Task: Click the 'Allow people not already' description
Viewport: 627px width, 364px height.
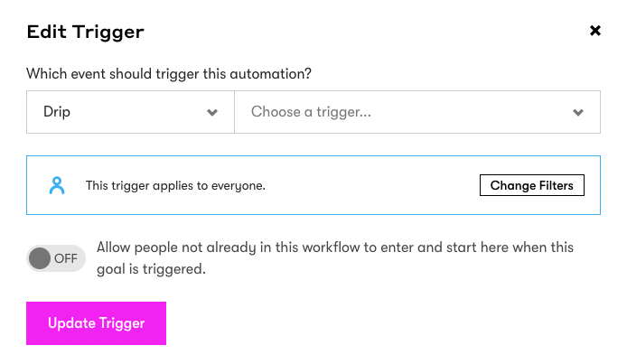Action: (335, 258)
